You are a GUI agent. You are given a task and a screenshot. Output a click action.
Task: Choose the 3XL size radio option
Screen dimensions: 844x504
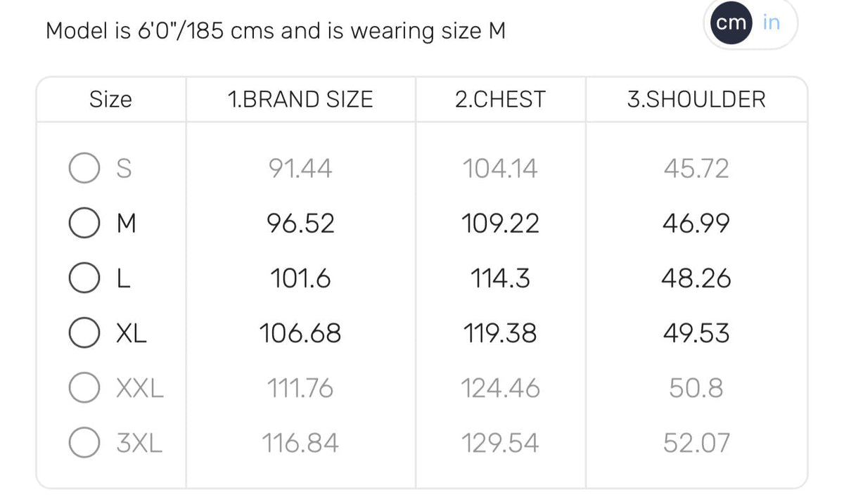click(84, 443)
